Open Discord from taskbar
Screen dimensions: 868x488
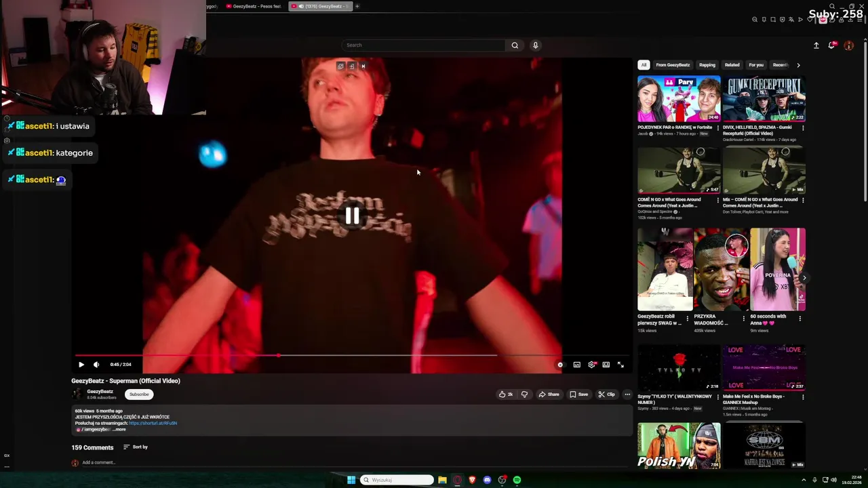click(487, 480)
